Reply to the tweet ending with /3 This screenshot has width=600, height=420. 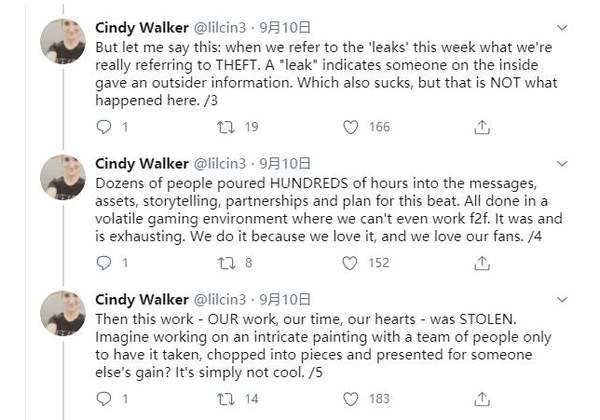pyautogui.click(x=104, y=127)
